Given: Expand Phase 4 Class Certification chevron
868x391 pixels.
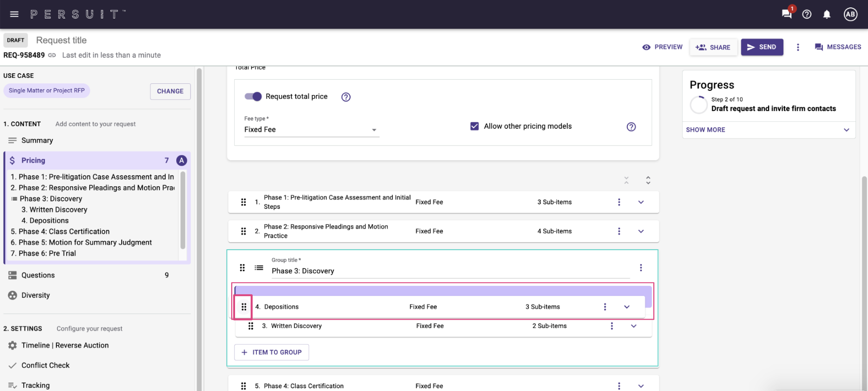Looking at the screenshot, I should pos(641,386).
